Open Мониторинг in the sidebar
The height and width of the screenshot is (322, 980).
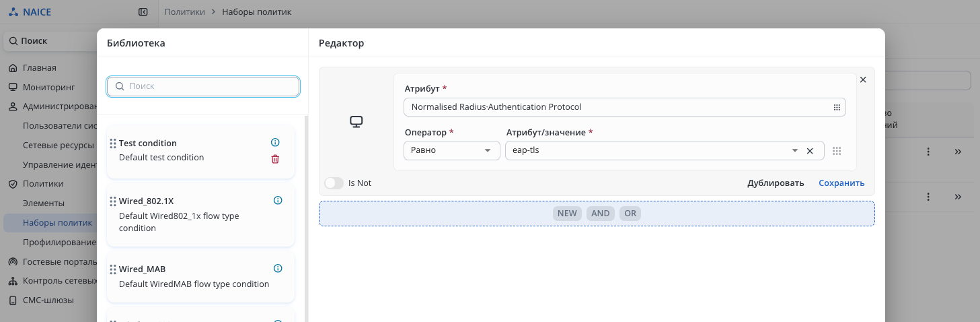[x=48, y=88]
